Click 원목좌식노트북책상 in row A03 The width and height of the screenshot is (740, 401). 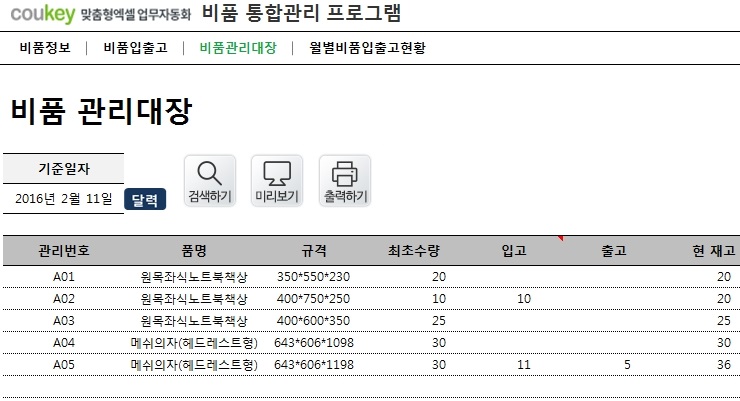pos(194,321)
